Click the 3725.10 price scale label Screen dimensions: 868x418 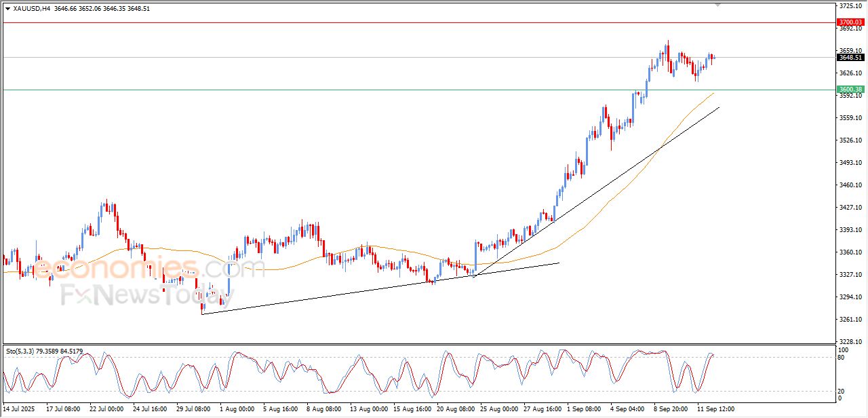tap(850, 6)
